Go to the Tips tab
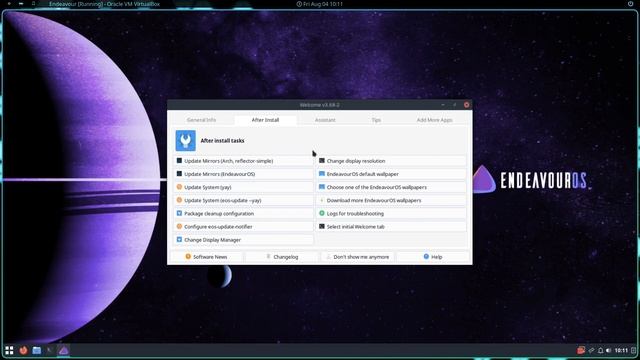Viewport: 640px width, 360px height. [376, 120]
